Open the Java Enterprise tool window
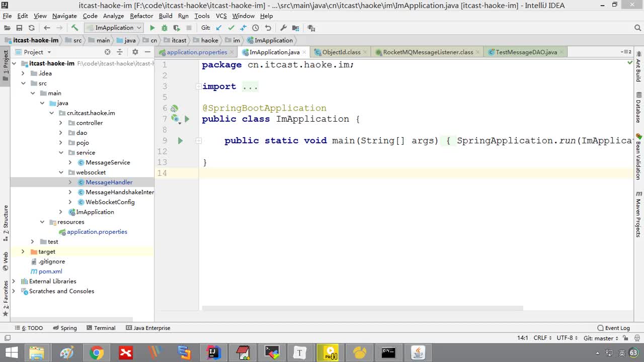The width and height of the screenshot is (644, 362). click(148, 328)
